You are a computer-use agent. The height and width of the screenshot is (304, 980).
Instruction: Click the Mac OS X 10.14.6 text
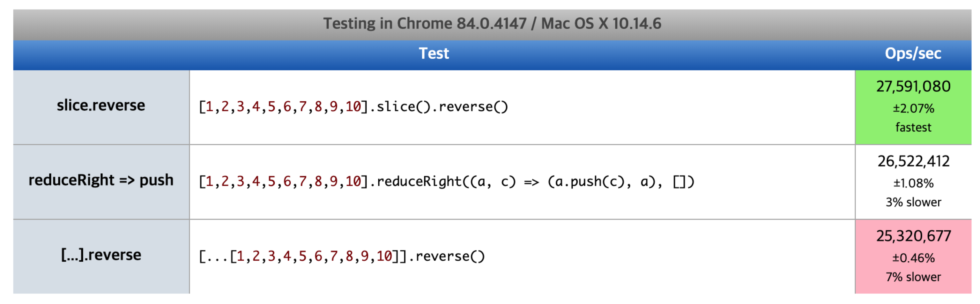coord(601,24)
